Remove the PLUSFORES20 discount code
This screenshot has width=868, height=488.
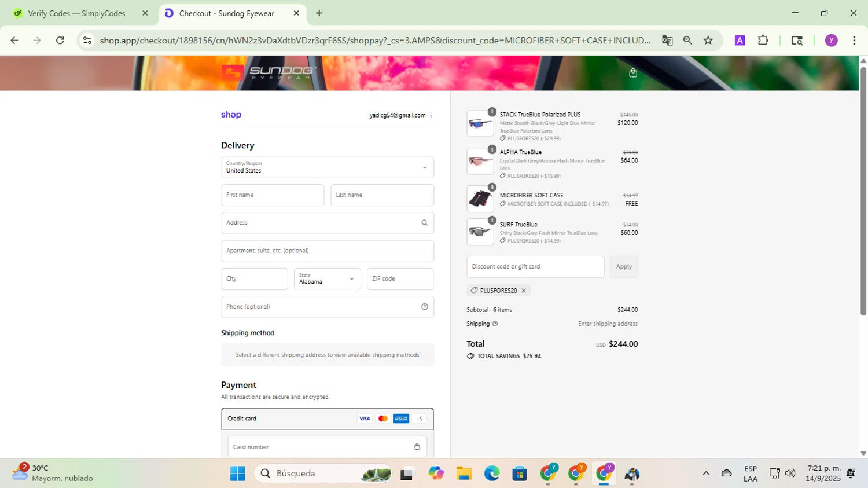(x=524, y=291)
